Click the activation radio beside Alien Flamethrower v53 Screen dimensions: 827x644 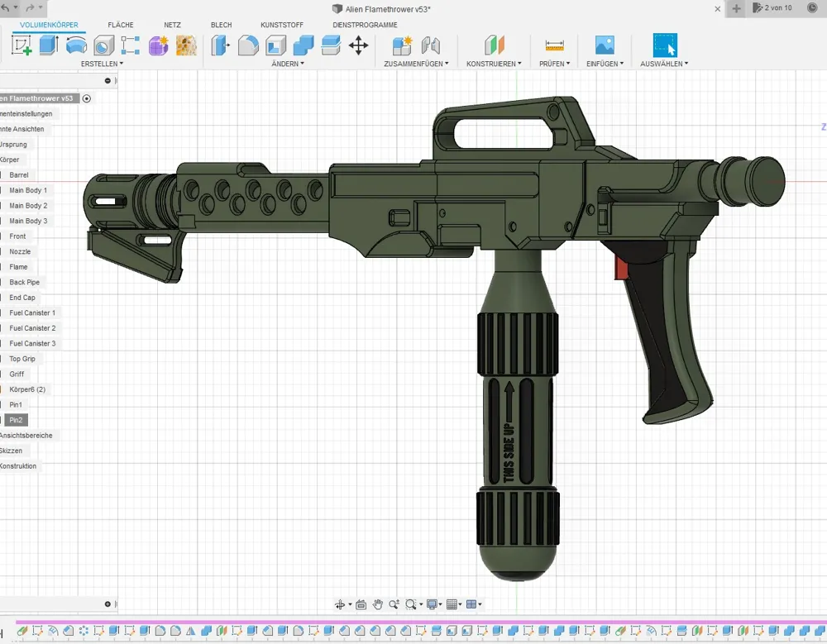click(87, 98)
